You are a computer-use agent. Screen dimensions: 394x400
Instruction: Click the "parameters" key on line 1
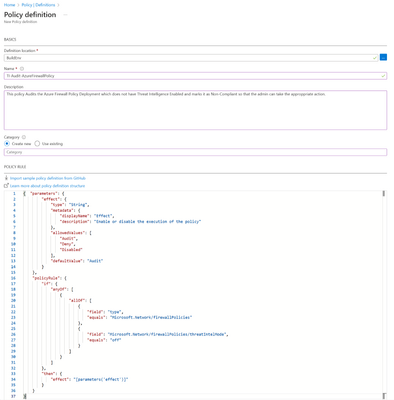[x=44, y=193]
